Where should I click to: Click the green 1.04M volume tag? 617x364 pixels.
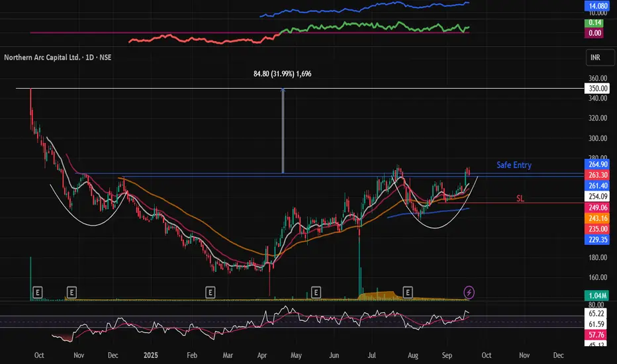tap(597, 295)
